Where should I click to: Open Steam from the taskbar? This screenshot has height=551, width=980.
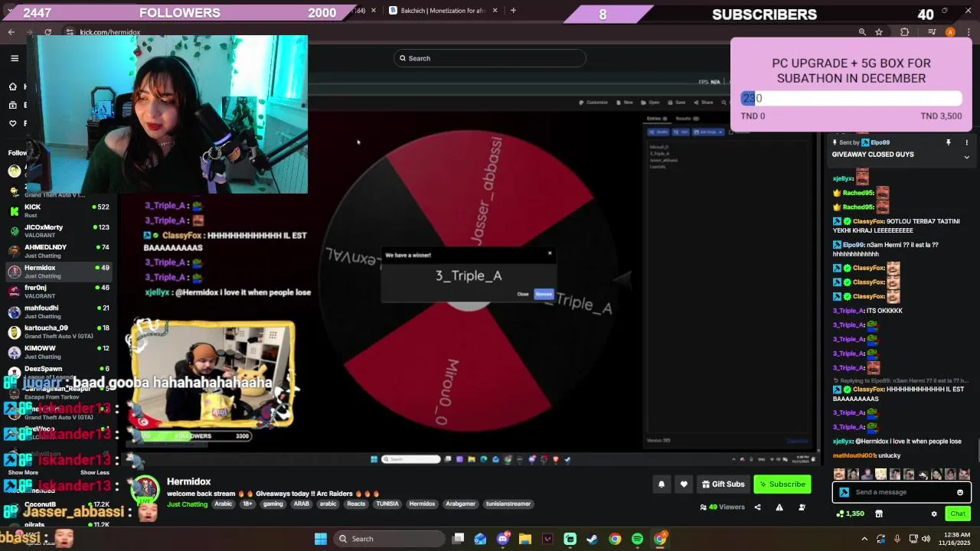pyautogui.click(x=592, y=539)
